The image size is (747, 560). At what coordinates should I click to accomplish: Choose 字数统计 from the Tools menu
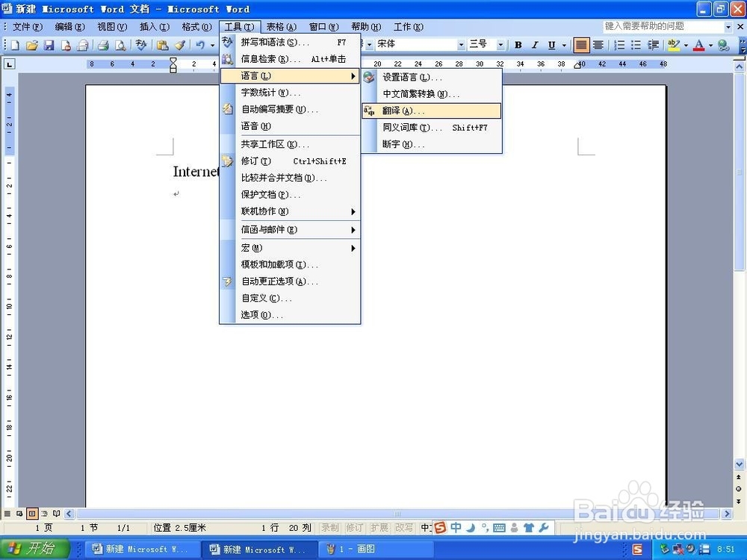coord(290,93)
